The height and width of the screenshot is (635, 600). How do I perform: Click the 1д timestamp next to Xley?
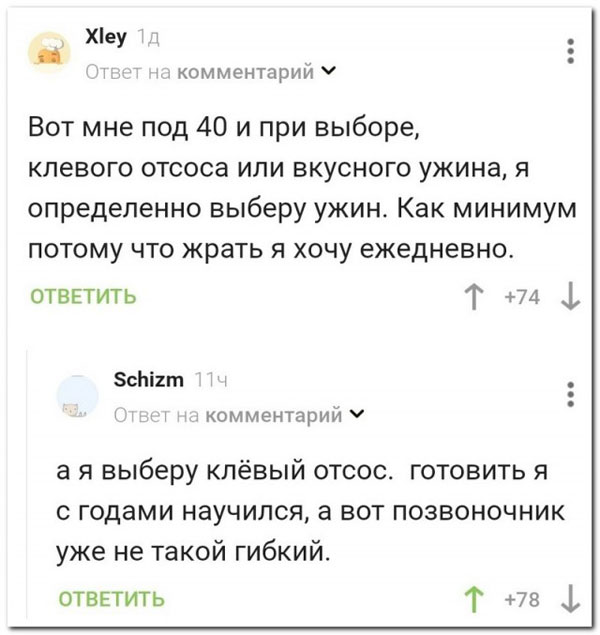click(x=149, y=38)
